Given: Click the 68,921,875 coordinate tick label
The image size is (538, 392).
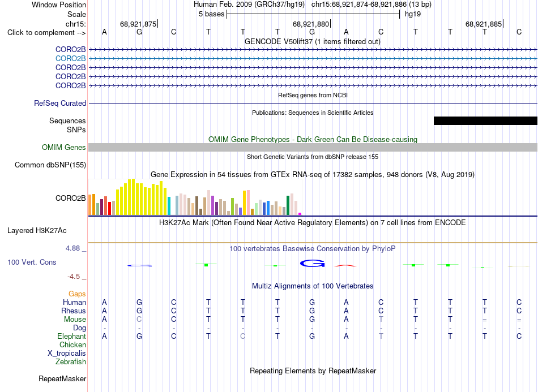Looking at the screenshot, I should tap(138, 24).
